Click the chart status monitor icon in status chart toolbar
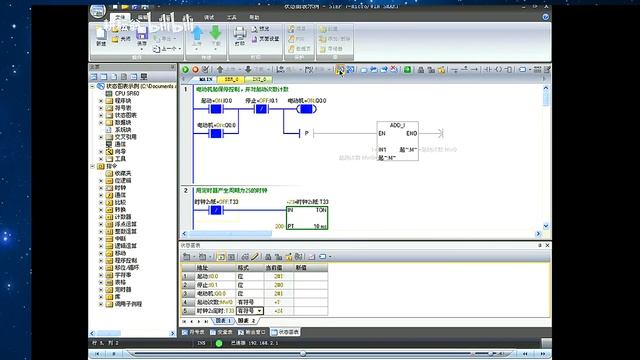This screenshot has width=640, height=360. tap(221, 257)
